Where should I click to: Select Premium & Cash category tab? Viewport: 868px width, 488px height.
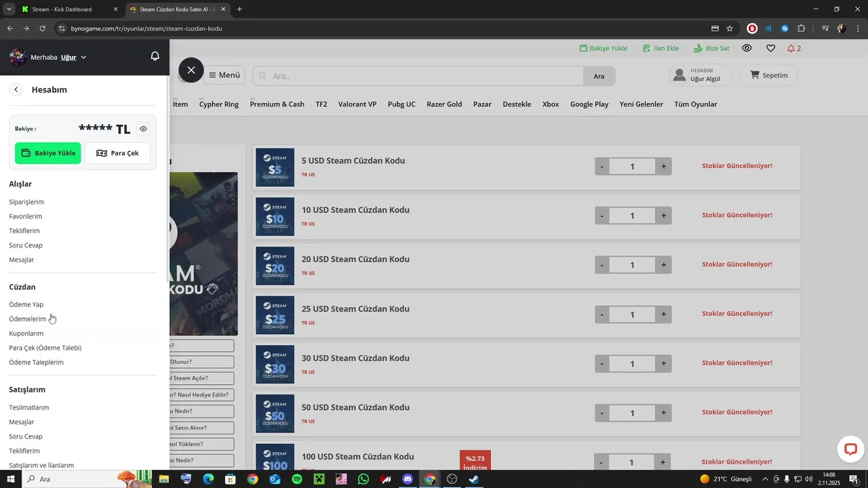(x=277, y=104)
